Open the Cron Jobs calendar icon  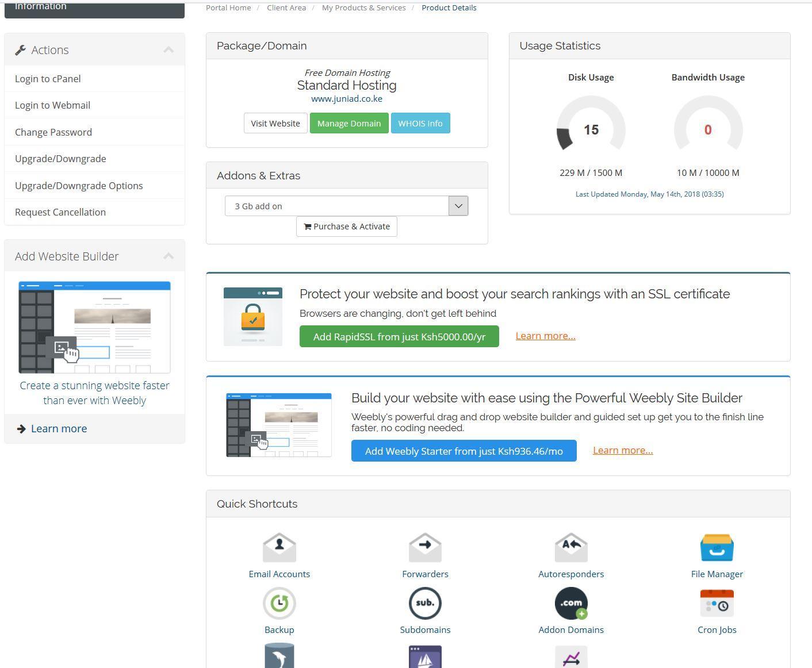(x=717, y=604)
